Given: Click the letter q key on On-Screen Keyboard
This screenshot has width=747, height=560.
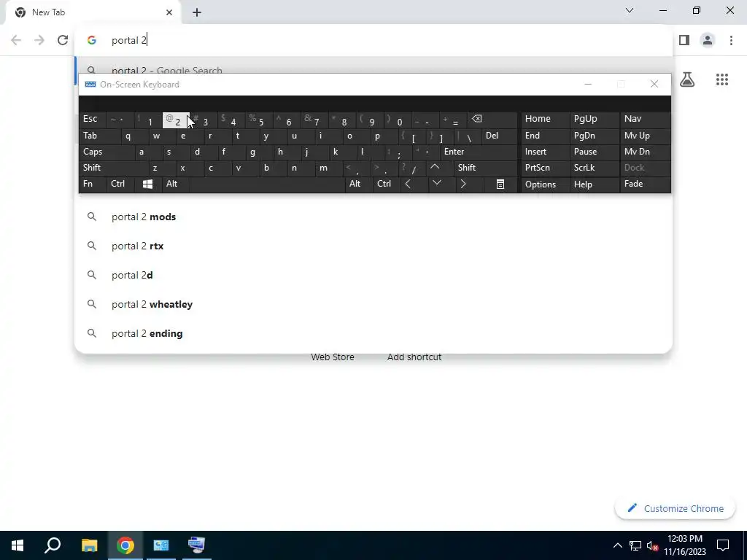Looking at the screenshot, I should [x=134, y=136].
